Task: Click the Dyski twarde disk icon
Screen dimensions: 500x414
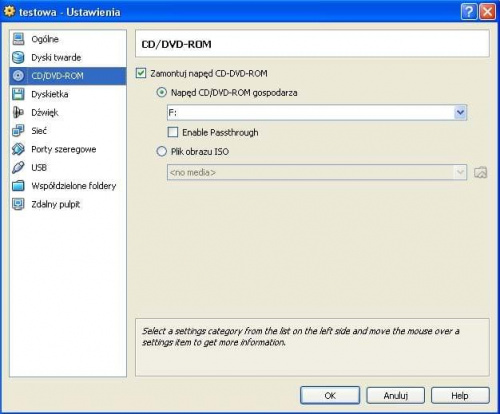Action: coord(18,57)
